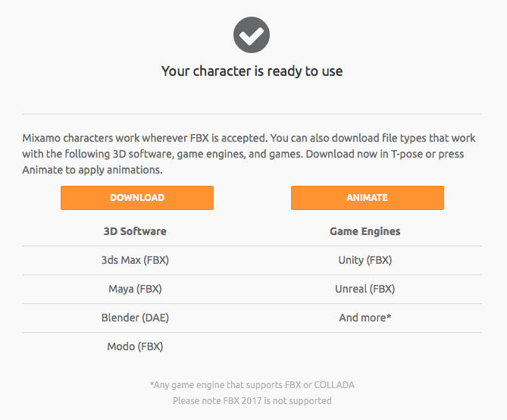
Task: Choose the Unreal (FBX) entry
Action: click(365, 289)
